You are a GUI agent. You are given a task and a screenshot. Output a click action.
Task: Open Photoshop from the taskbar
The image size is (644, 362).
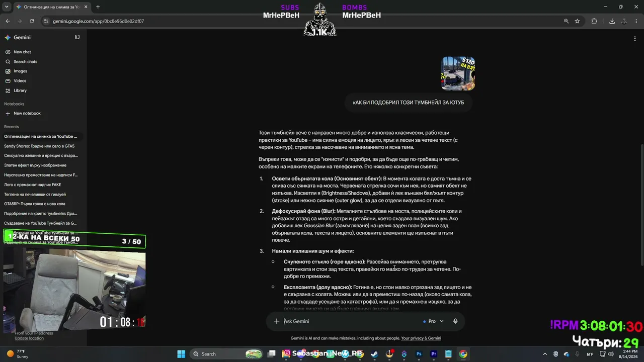coord(419,354)
